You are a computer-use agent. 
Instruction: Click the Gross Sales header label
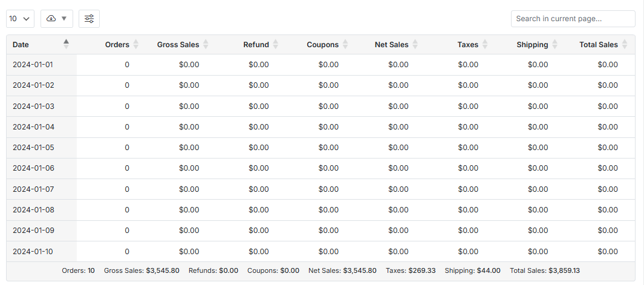[x=178, y=45]
